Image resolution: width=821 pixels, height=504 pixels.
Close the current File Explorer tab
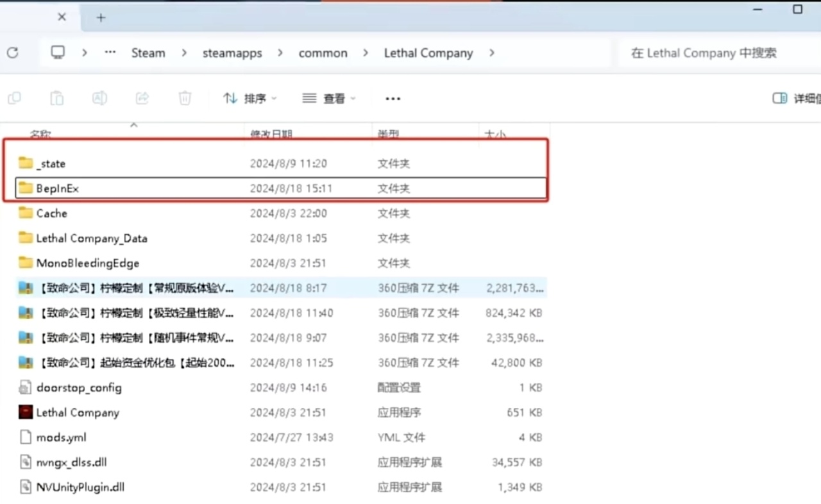pyautogui.click(x=62, y=17)
